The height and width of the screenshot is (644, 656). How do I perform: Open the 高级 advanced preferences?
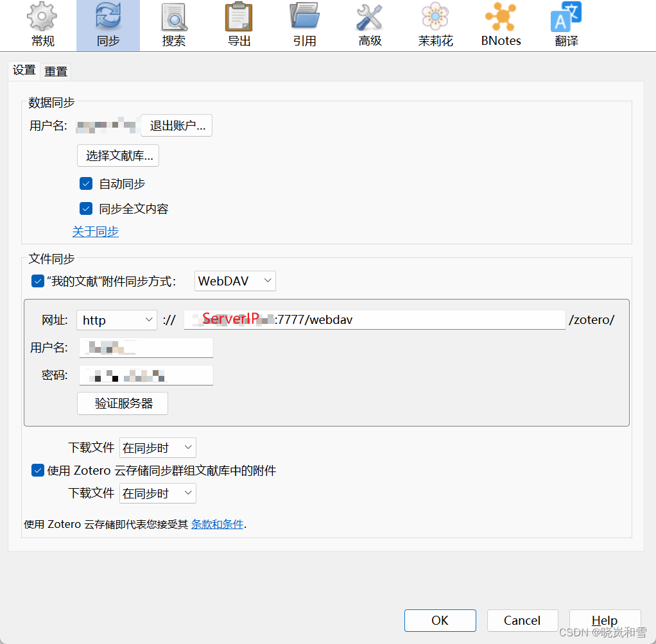[370, 24]
